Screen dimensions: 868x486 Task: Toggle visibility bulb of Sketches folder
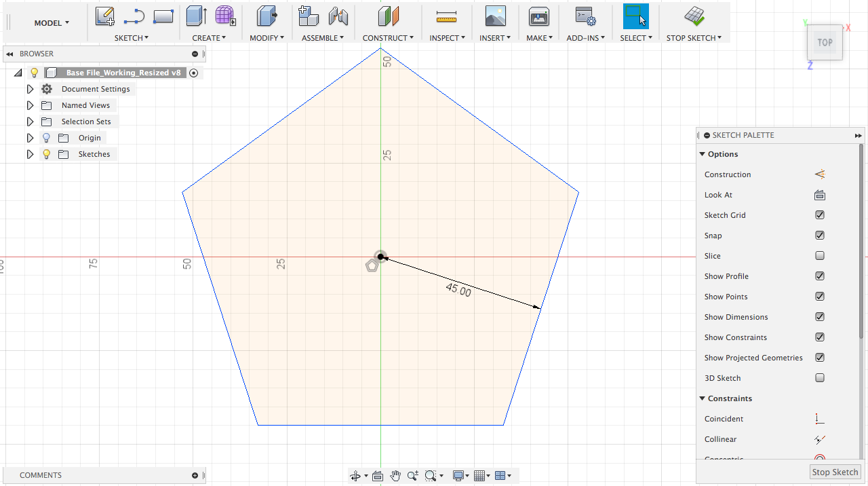click(x=46, y=154)
